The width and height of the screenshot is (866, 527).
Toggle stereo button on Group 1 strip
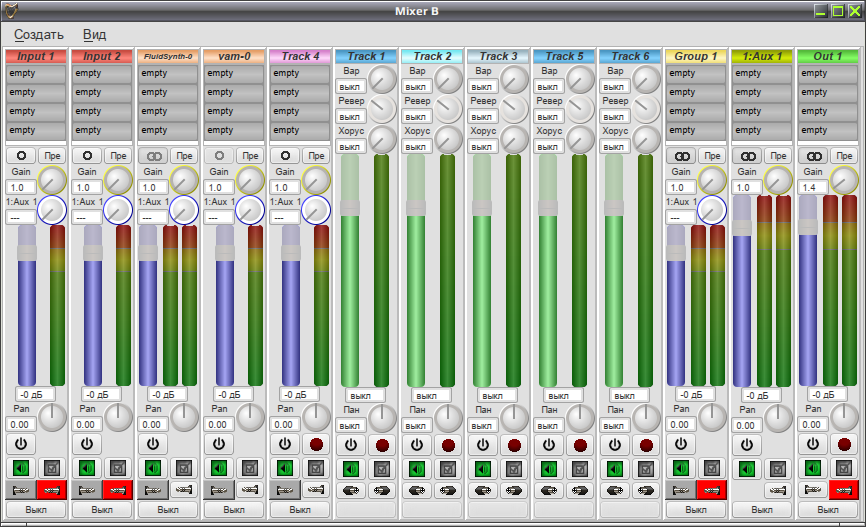point(682,156)
